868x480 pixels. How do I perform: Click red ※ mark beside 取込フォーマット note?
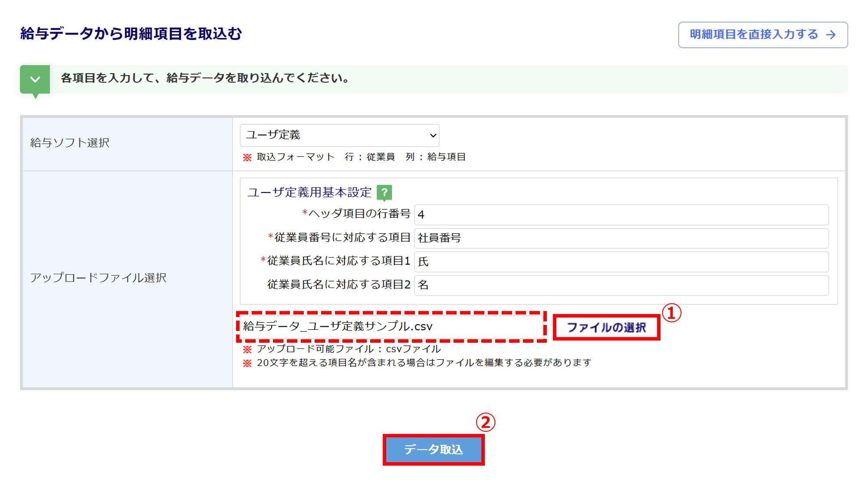coord(247,157)
